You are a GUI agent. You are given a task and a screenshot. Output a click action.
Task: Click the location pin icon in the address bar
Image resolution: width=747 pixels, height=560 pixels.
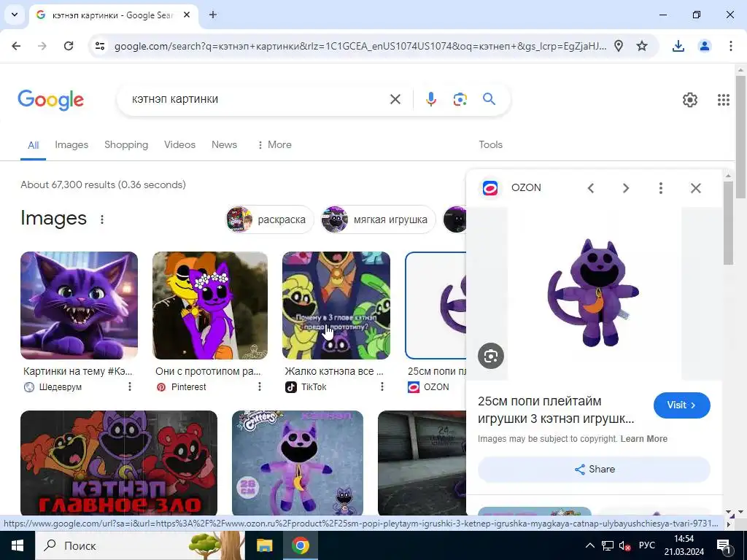(x=619, y=46)
